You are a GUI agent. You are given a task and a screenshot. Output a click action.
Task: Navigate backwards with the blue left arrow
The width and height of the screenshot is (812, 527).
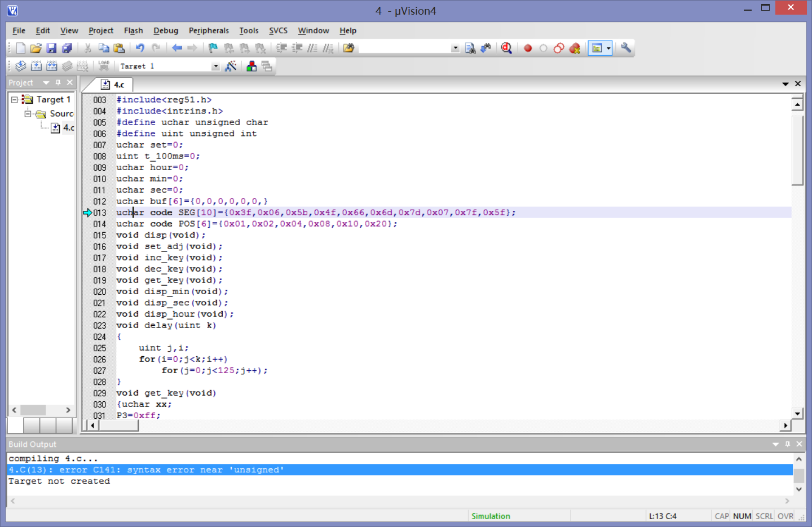coord(177,48)
